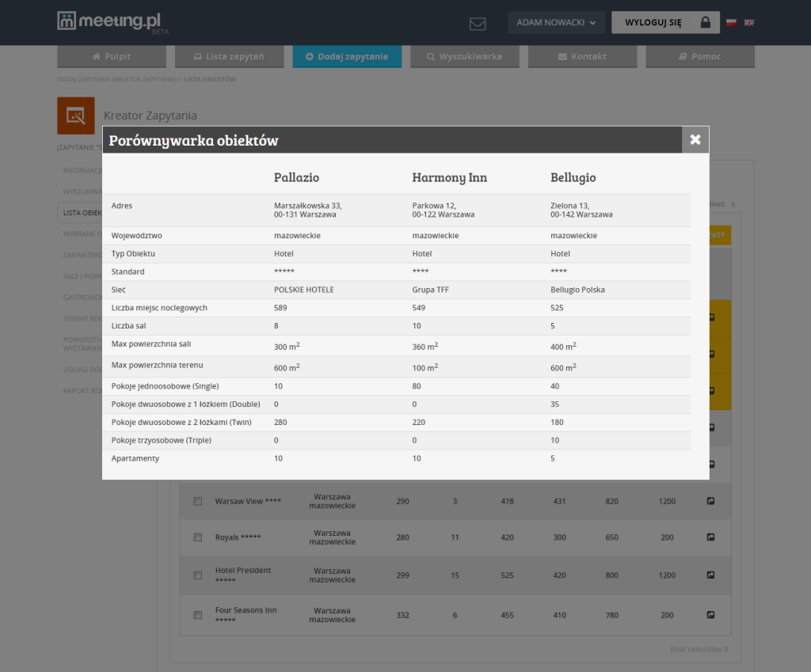Viewport: 811px width, 672px height.
Task: Click the Bellugio column heading
Action: point(573,177)
